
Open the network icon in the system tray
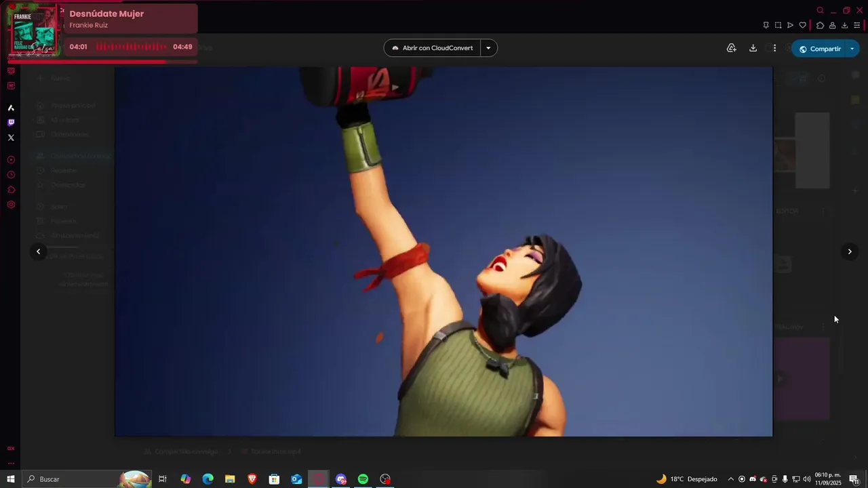[796, 479]
